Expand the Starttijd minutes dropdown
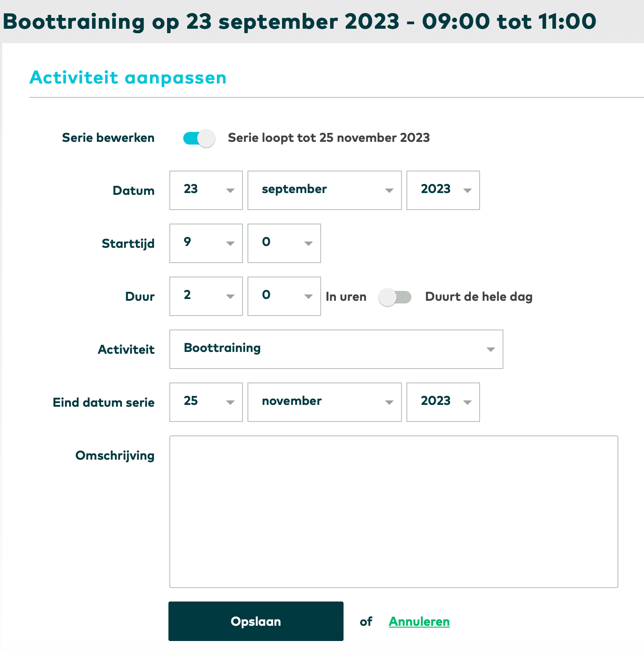 coord(284,243)
